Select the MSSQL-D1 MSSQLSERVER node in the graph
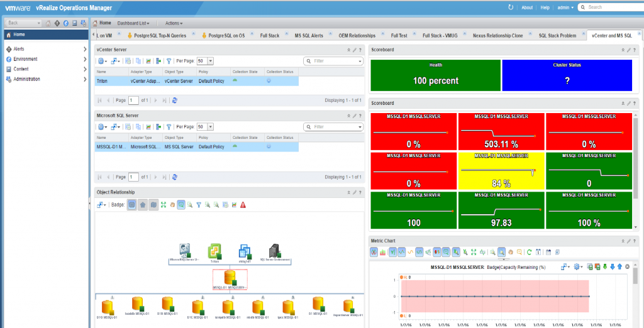This screenshot has height=328, width=644. pyautogui.click(x=230, y=279)
